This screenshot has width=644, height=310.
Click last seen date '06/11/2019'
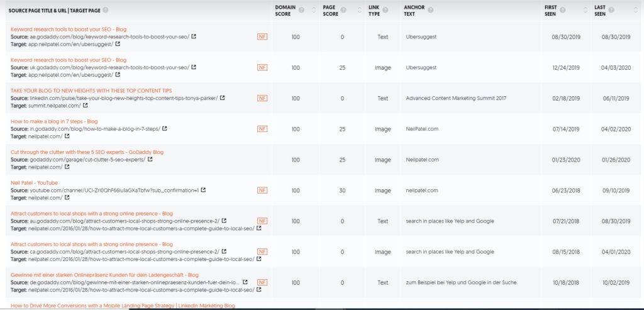(616, 98)
